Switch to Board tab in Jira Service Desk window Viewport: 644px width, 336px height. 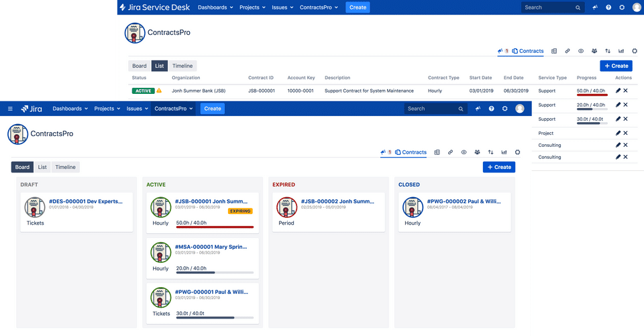pyautogui.click(x=140, y=66)
